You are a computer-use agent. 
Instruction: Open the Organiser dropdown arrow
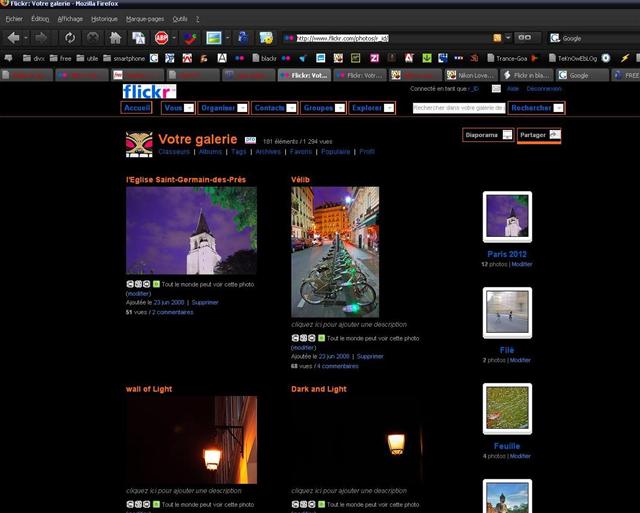(x=242, y=108)
